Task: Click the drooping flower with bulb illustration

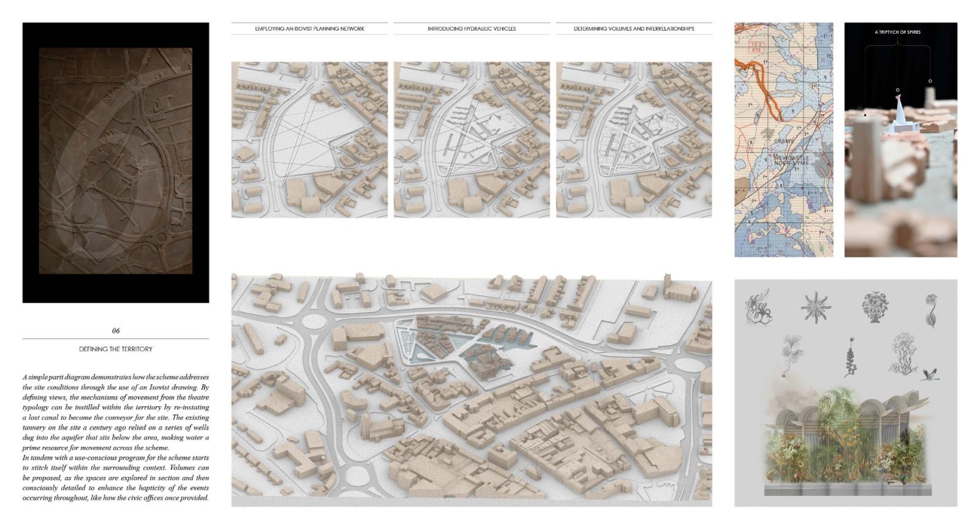Action: (x=932, y=310)
